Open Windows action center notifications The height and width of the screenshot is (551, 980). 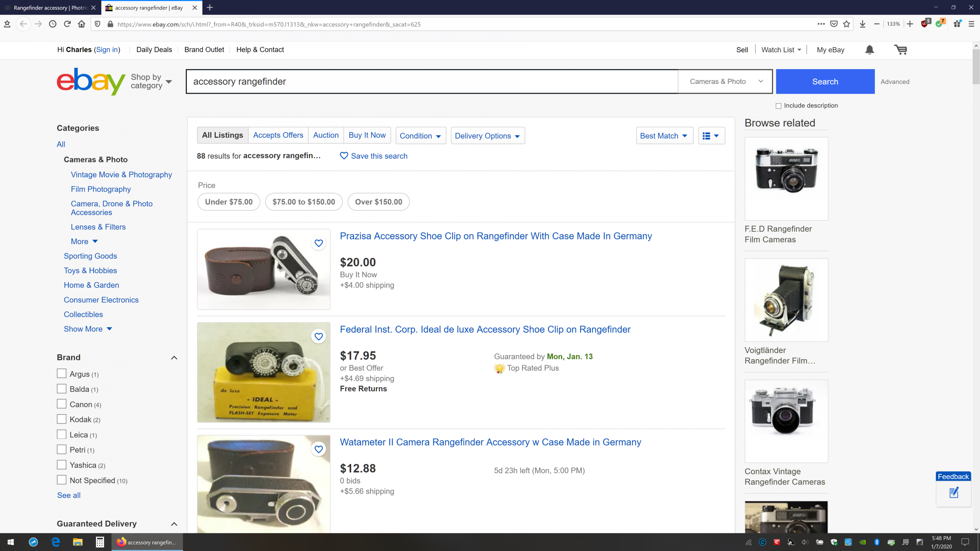point(965,542)
